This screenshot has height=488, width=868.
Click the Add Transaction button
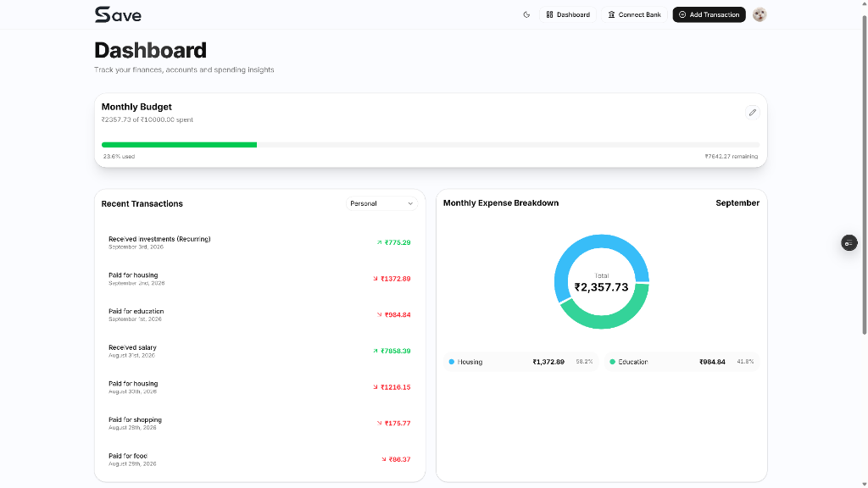[709, 15]
